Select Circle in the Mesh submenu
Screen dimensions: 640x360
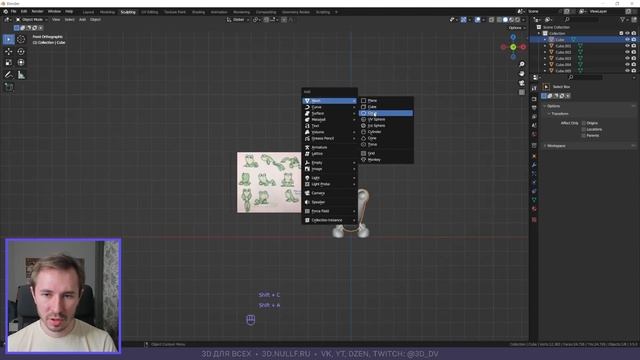coord(386,113)
